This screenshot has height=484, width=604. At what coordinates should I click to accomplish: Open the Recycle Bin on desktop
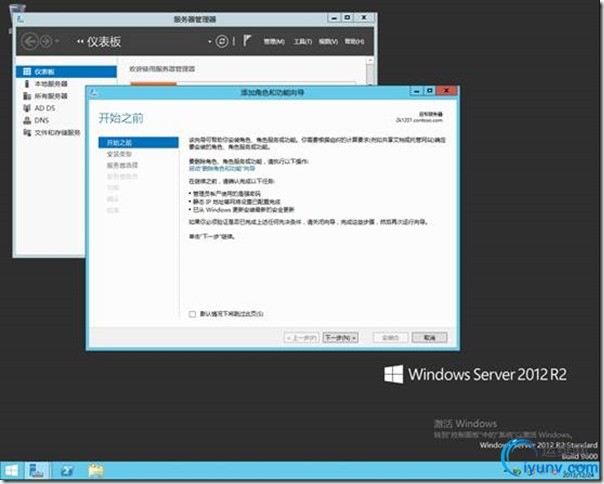[17, 7]
